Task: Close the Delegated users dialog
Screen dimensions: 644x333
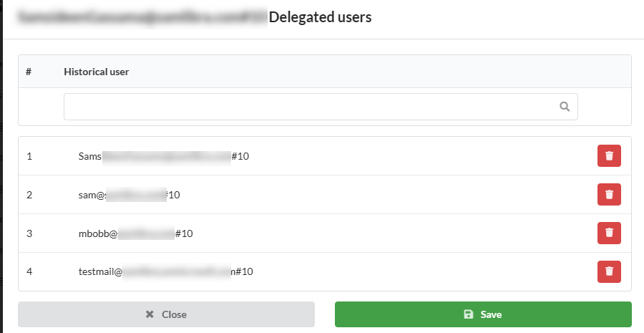Action: (166, 314)
